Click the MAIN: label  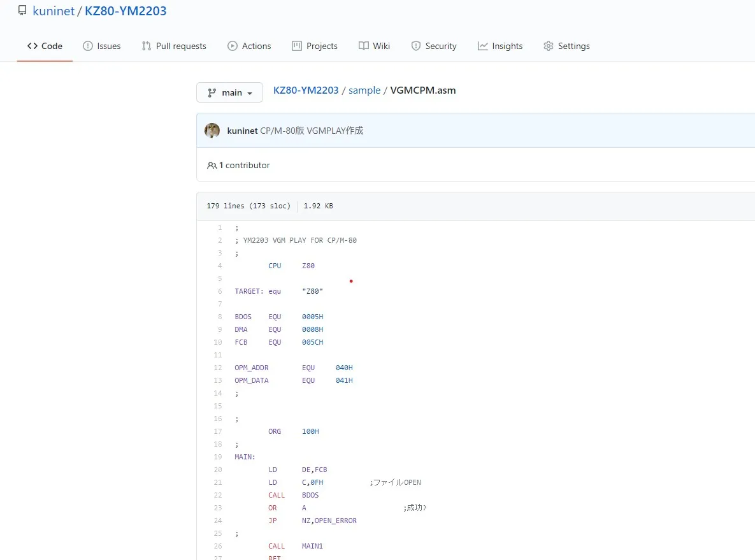[245, 457]
